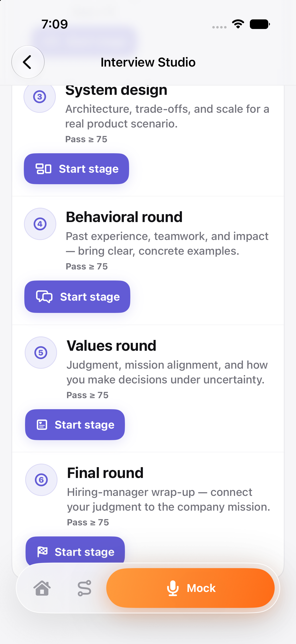Select the step 4 circle badge

(x=40, y=224)
